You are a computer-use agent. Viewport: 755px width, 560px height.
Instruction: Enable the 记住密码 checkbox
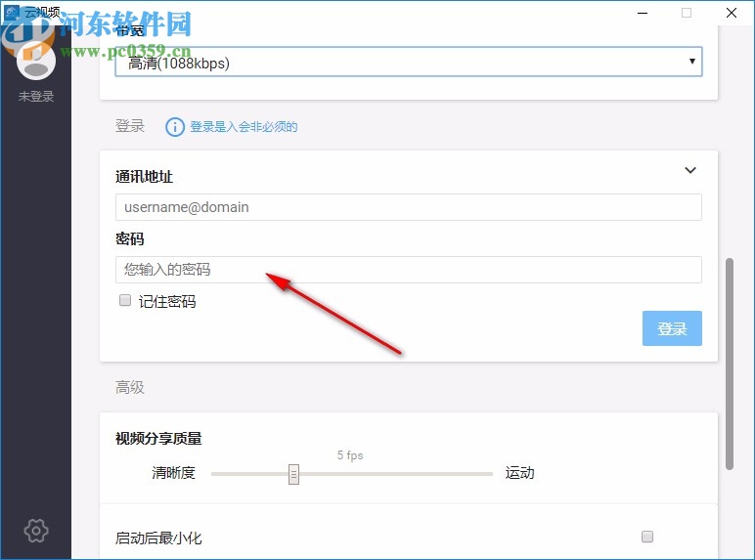[125, 300]
